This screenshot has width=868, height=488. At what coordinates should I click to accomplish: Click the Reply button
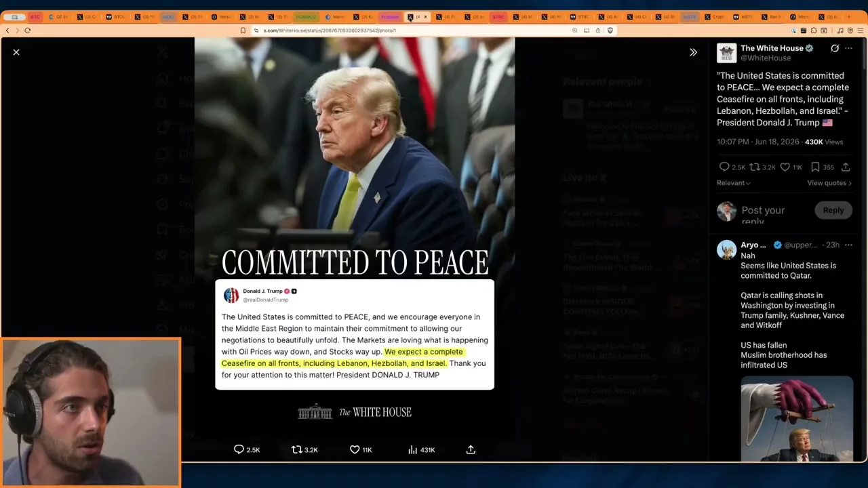tap(833, 210)
